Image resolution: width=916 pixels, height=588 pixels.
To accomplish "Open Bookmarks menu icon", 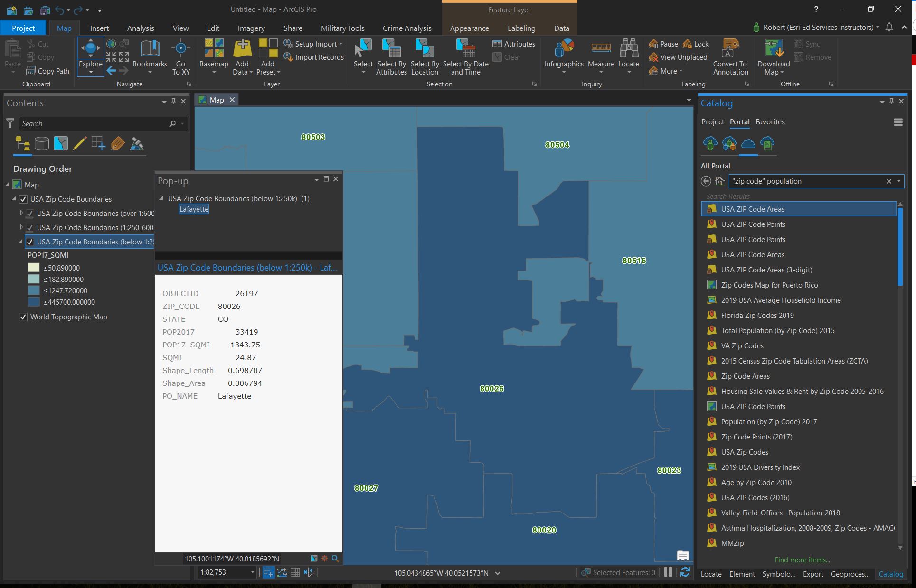I will click(150, 48).
